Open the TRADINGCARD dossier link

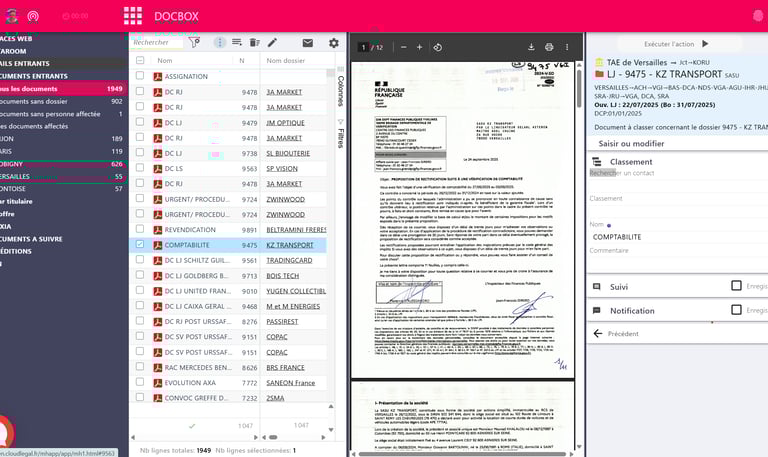click(x=289, y=261)
